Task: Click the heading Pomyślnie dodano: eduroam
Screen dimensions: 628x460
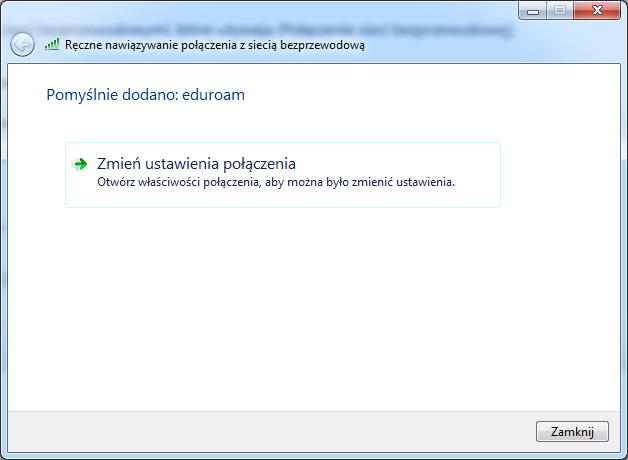Action: (145, 95)
